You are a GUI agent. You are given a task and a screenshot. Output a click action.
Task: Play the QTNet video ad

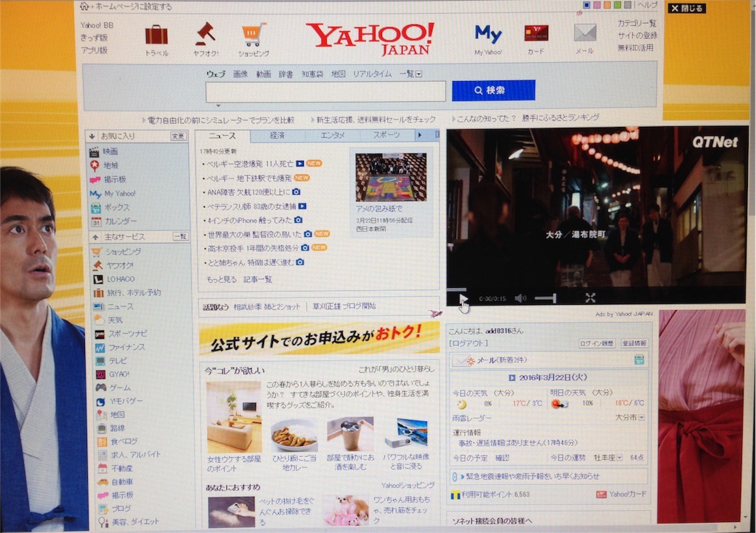[x=463, y=298]
